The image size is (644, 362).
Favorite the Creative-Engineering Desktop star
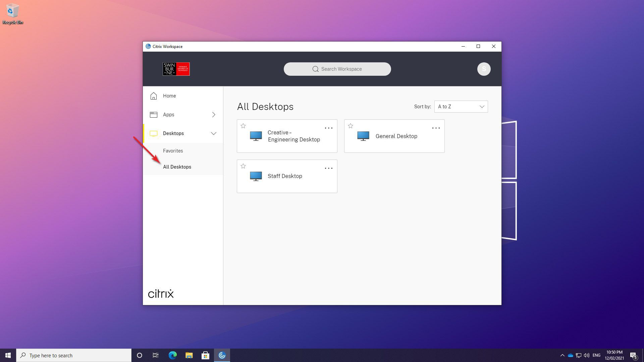(x=243, y=126)
